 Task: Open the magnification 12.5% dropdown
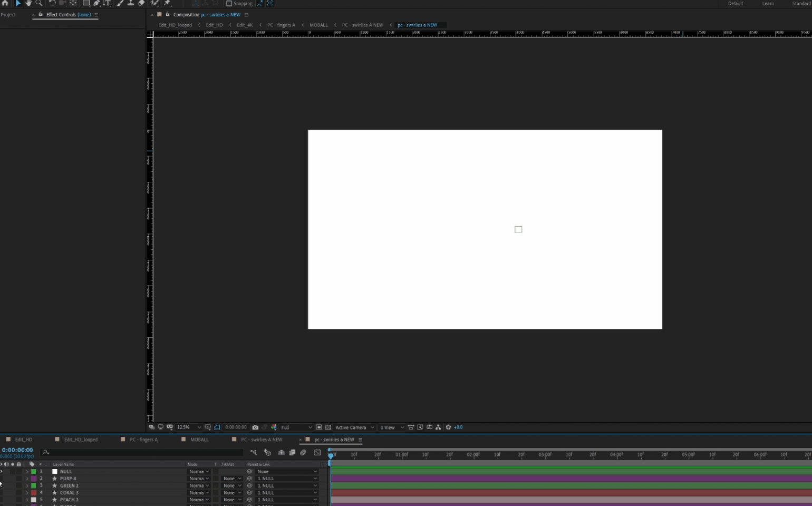(x=189, y=427)
